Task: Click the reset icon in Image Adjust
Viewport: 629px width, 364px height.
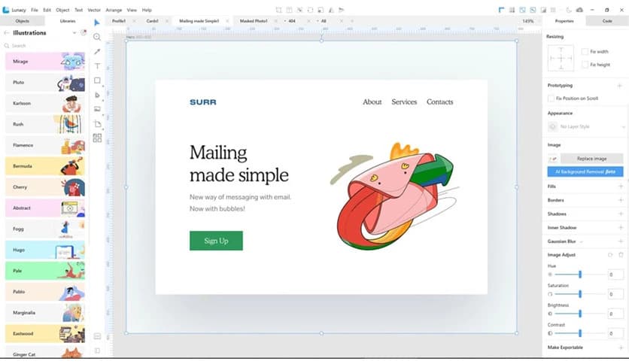Action: pos(610,254)
